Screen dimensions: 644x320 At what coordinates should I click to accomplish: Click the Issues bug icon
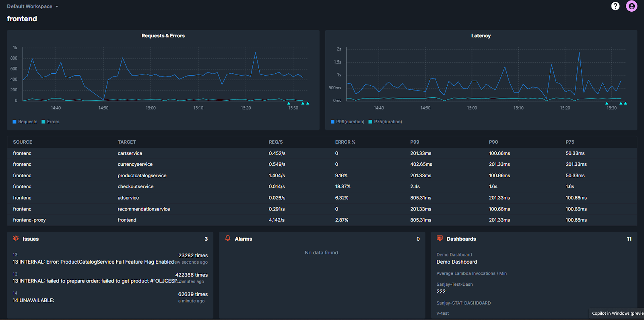pyautogui.click(x=16, y=238)
